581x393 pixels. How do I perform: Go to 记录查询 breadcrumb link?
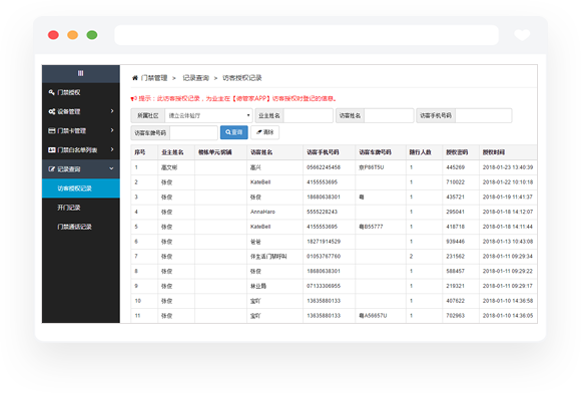pos(196,78)
